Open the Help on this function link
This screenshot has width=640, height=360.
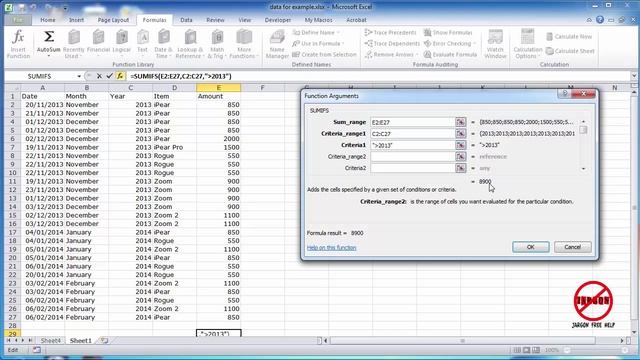(x=331, y=248)
